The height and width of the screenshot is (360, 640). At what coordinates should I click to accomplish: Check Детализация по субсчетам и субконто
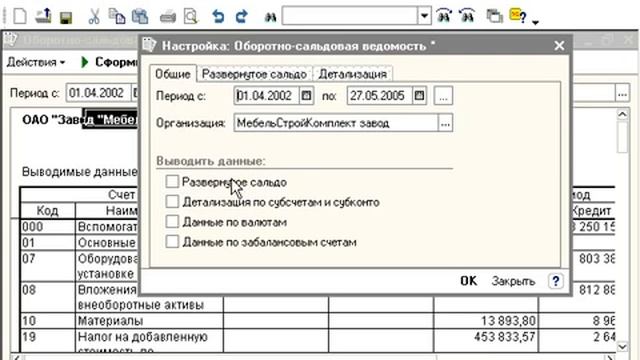point(172,201)
